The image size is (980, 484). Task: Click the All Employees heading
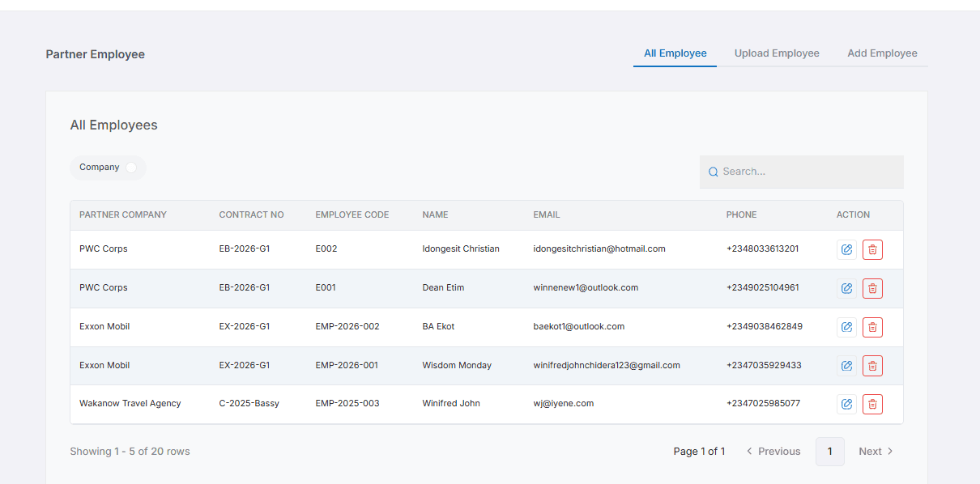pyautogui.click(x=113, y=125)
